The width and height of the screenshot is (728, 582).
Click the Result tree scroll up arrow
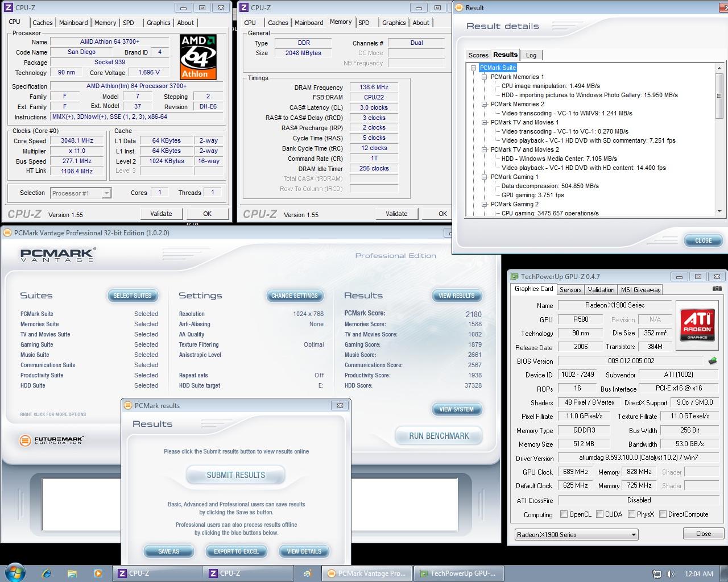point(719,68)
